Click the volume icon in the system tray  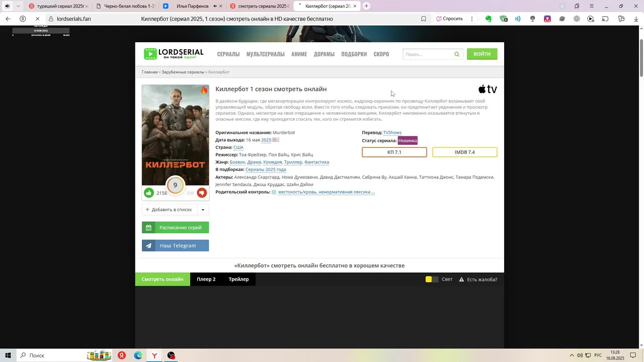coord(580,355)
